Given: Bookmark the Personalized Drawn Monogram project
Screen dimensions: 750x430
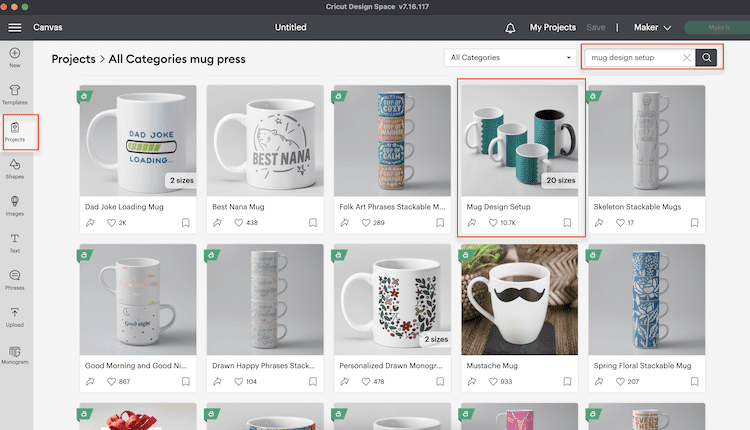Looking at the screenshot, I should point(440,381).
